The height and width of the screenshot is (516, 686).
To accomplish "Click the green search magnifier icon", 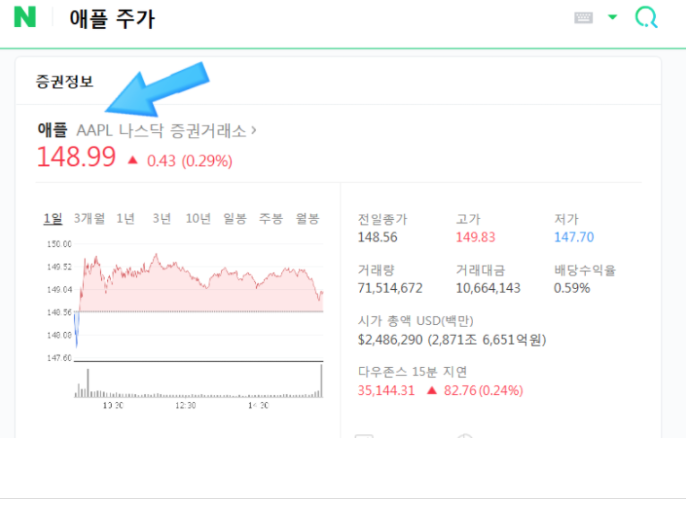I will 646,18.
